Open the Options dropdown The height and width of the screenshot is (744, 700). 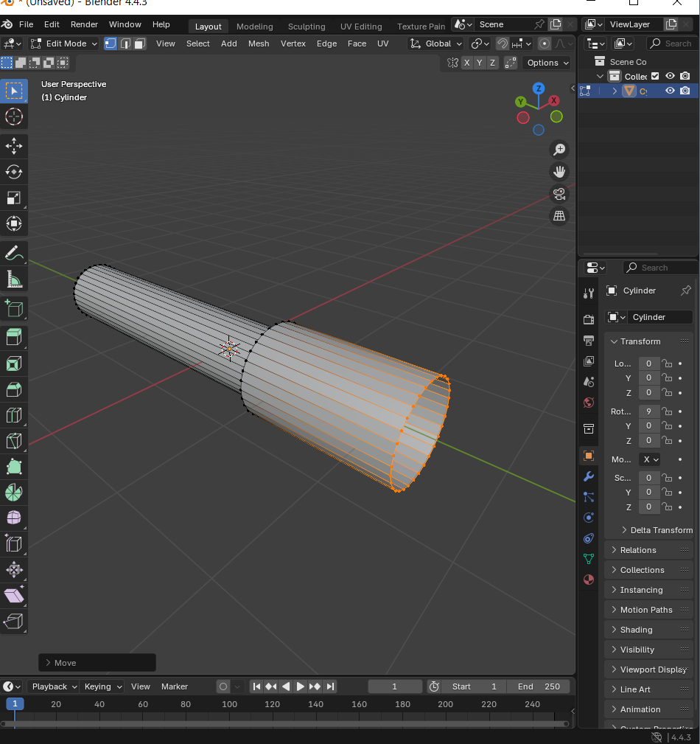coord(547,63)
